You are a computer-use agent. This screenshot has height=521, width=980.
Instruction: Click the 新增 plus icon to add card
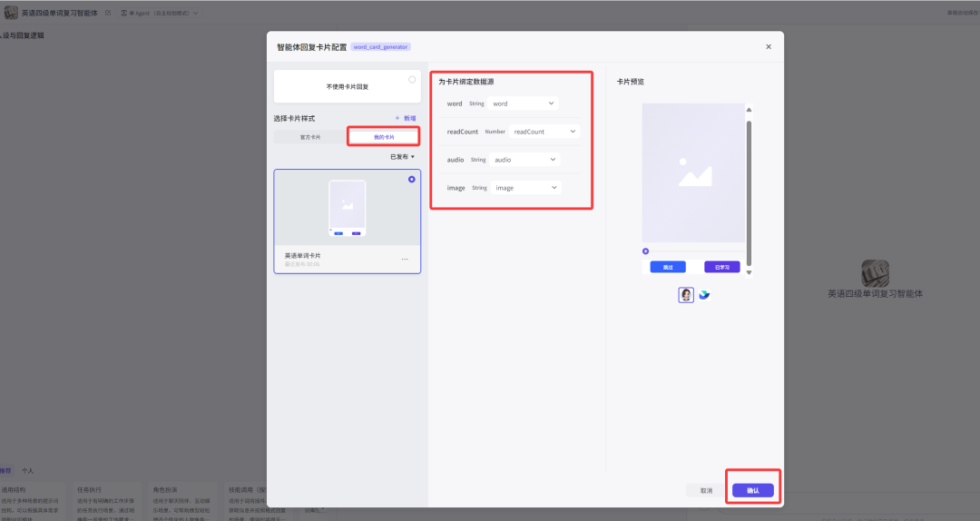click(x=397, y=118)
